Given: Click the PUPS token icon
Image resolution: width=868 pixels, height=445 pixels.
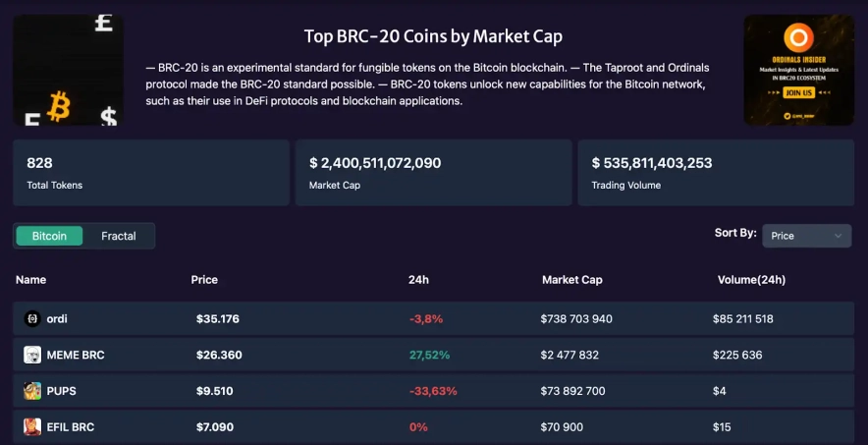Looking at the screenshot, I should (x=32, y=391).
